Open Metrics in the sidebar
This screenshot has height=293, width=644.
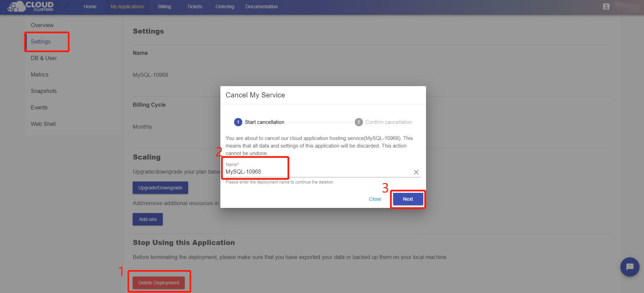tap(40, 74)
